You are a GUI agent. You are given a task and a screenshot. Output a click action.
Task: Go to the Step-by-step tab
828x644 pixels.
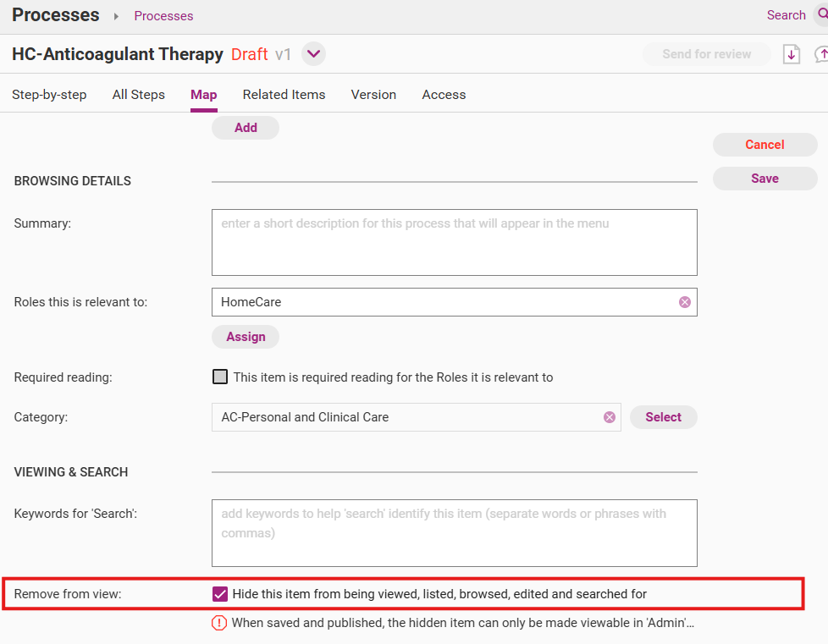[x=49, y=95]
